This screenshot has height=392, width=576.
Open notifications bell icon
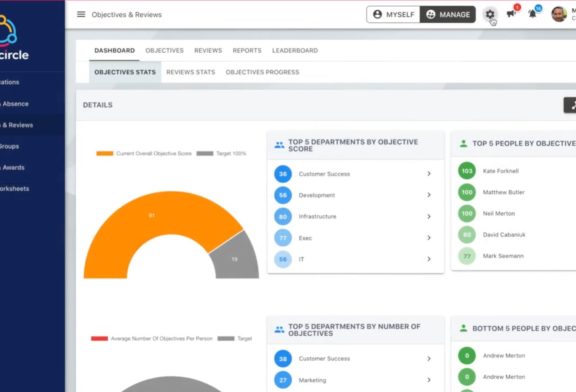532,14
